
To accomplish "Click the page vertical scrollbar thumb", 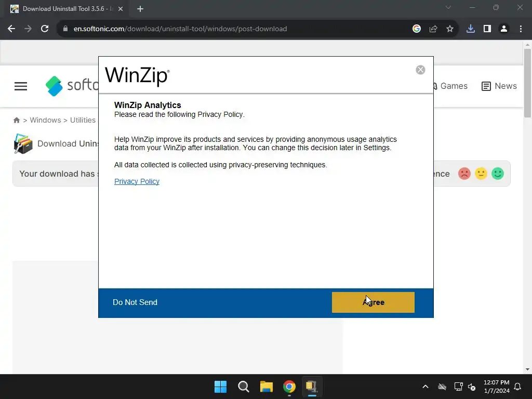I will coord(527,83).
